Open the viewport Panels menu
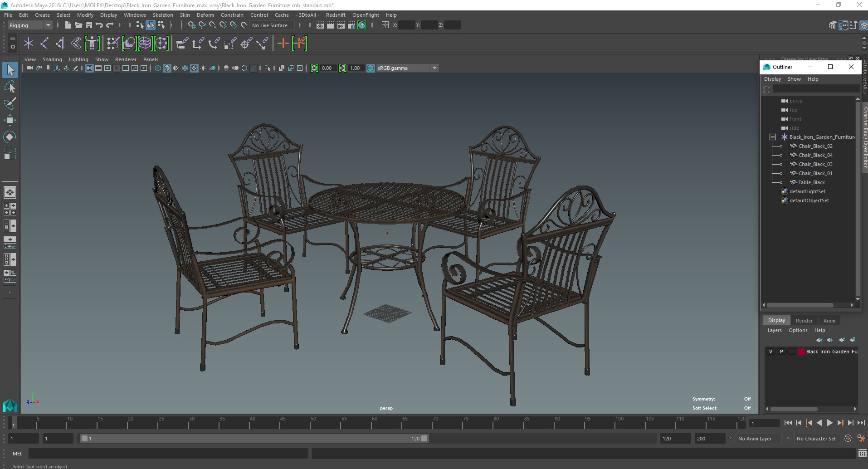Screen dimensions: 868x469 pos(151,59)
